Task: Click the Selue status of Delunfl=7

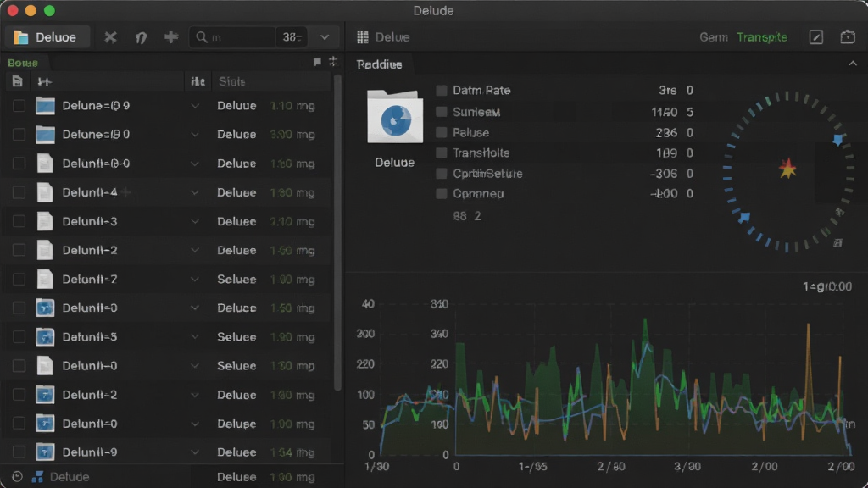Action: [236, 279]
